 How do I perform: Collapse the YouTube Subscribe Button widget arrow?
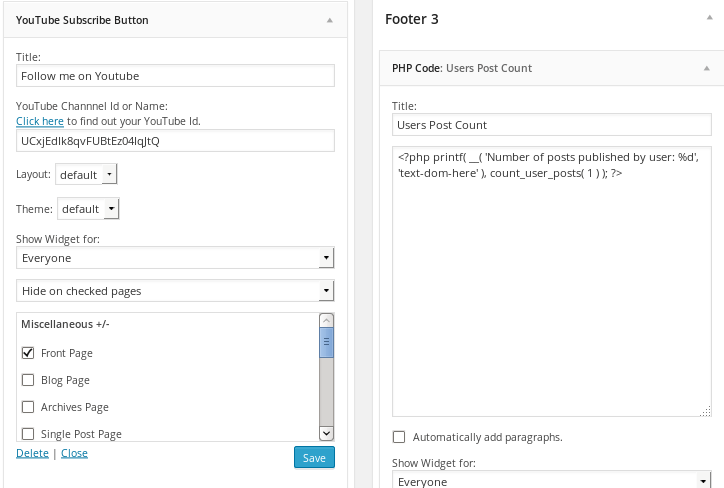pyautogui.click(x=328, y=19)
